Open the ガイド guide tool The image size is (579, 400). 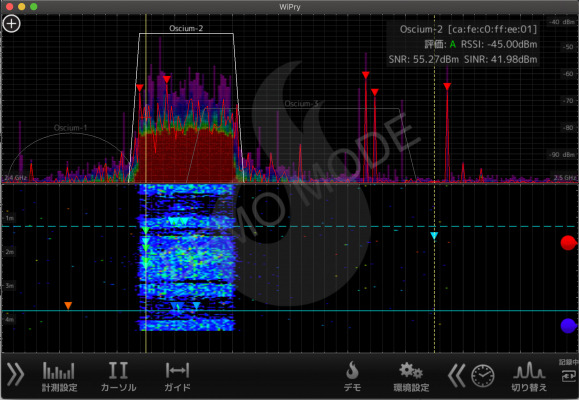pos(177,377)
